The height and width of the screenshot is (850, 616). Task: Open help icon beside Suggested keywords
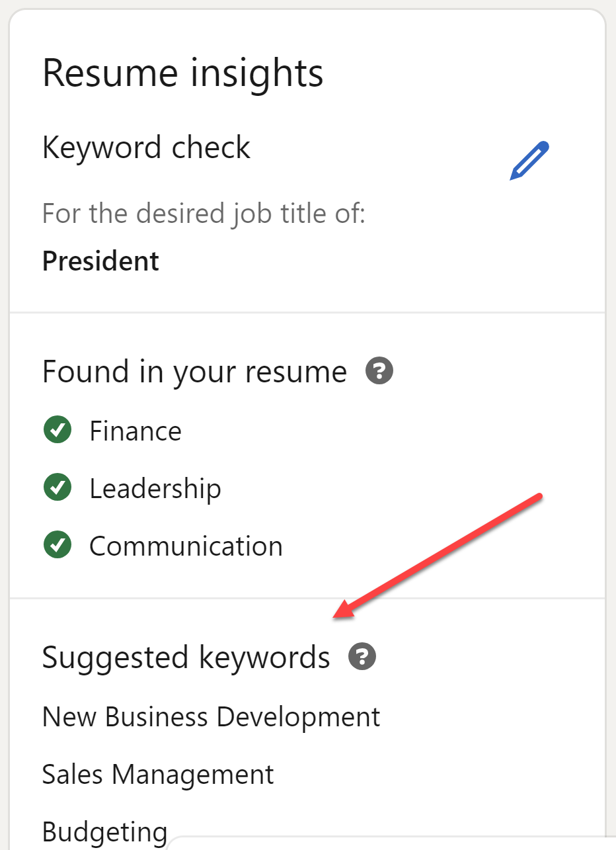362,657
